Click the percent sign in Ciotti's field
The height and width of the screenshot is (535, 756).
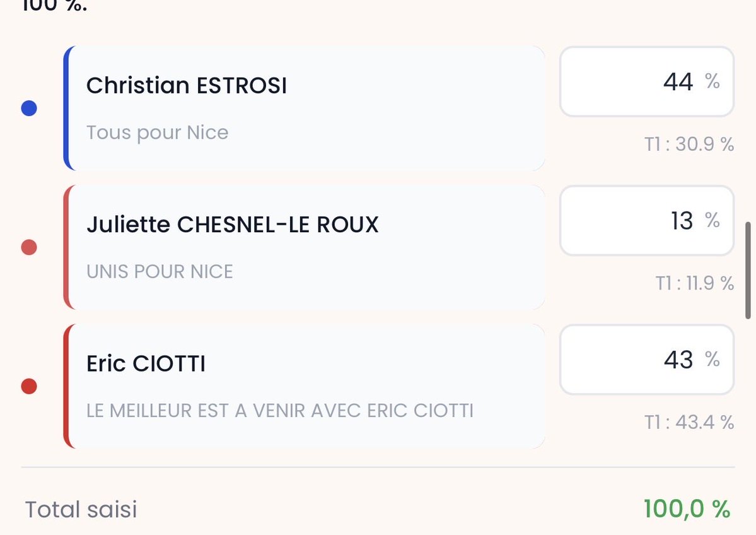(712, 358)
